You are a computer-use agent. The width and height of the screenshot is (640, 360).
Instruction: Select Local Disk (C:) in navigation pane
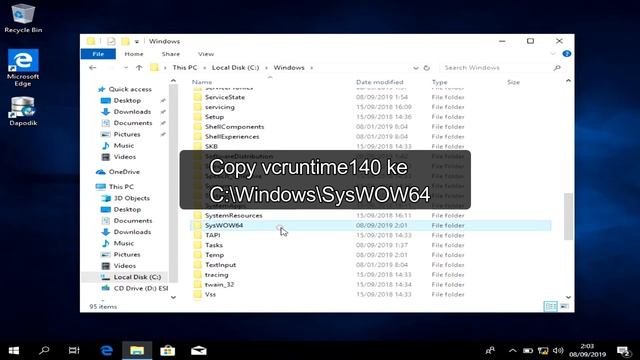[137, 277]
